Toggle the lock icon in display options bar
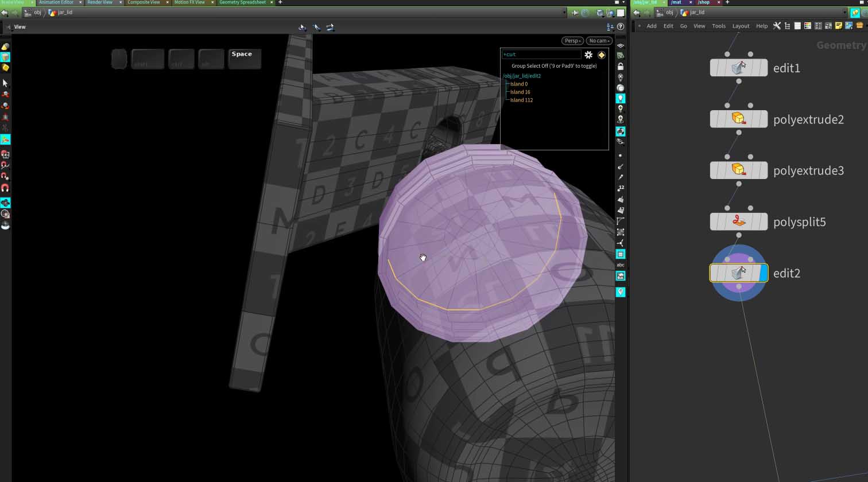 coord(620,67)
